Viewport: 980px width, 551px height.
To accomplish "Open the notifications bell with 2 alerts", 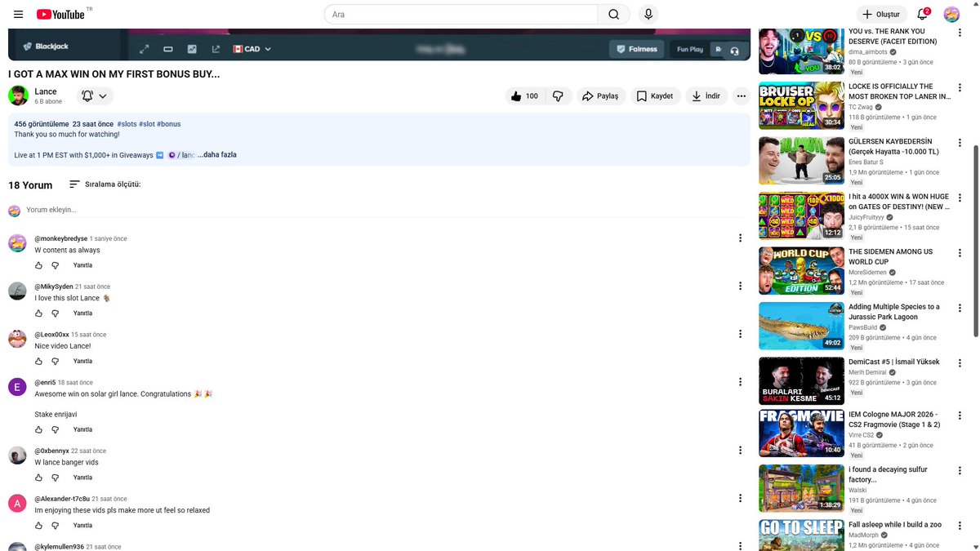I will click(x=923, y=14).
